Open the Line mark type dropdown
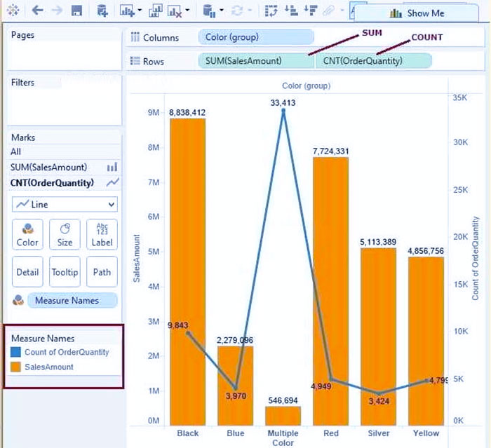 point(65,205)
